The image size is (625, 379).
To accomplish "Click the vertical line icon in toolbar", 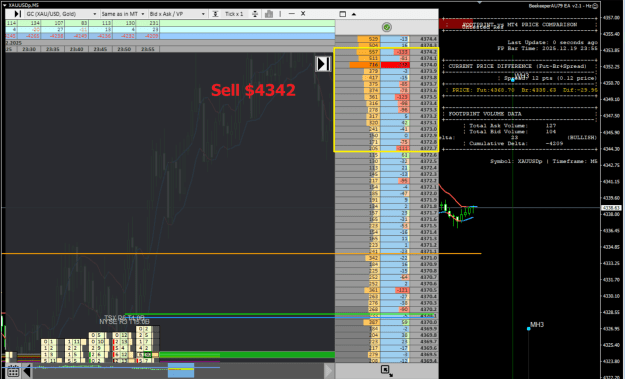I will tap(280, 14).
